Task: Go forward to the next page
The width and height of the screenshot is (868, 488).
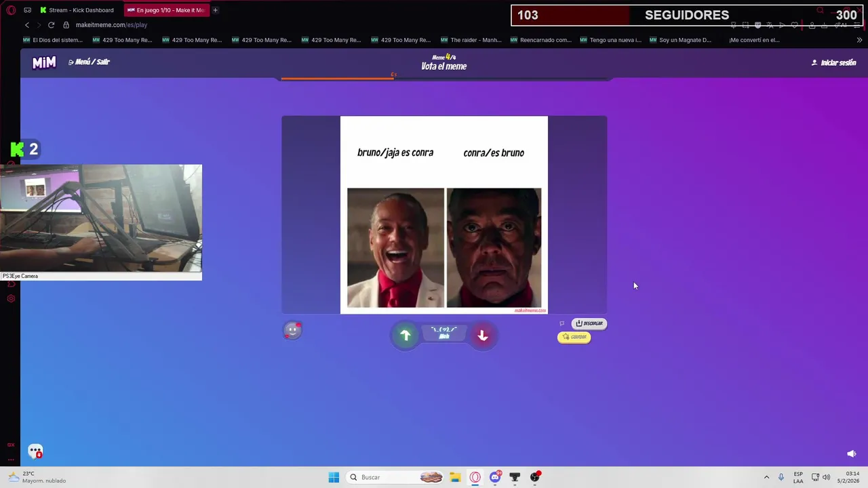Action: 39,25
